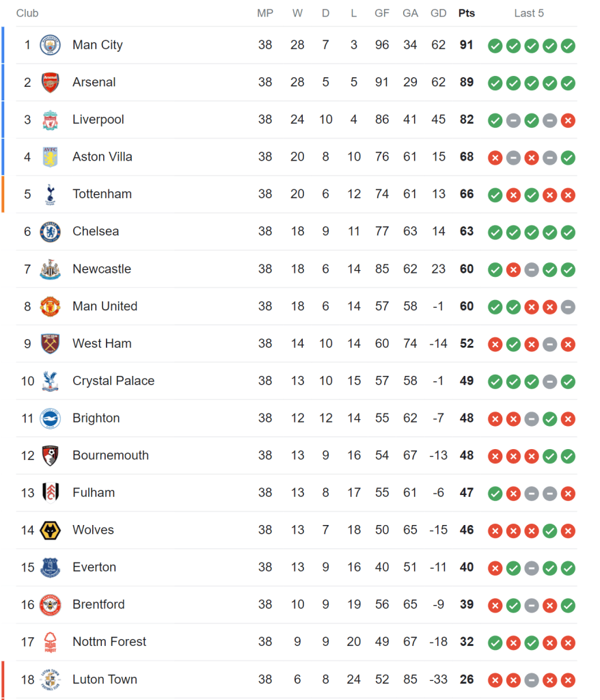Open the Newcastle team link
The width and height of the screenshot is (600, 700).
(x=101, y=269)
